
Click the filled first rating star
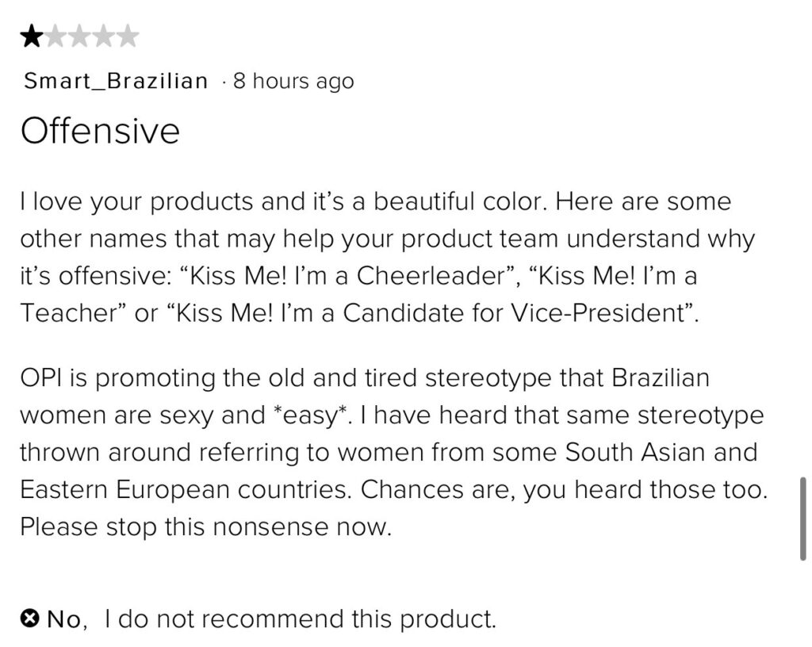coord(32,36)
